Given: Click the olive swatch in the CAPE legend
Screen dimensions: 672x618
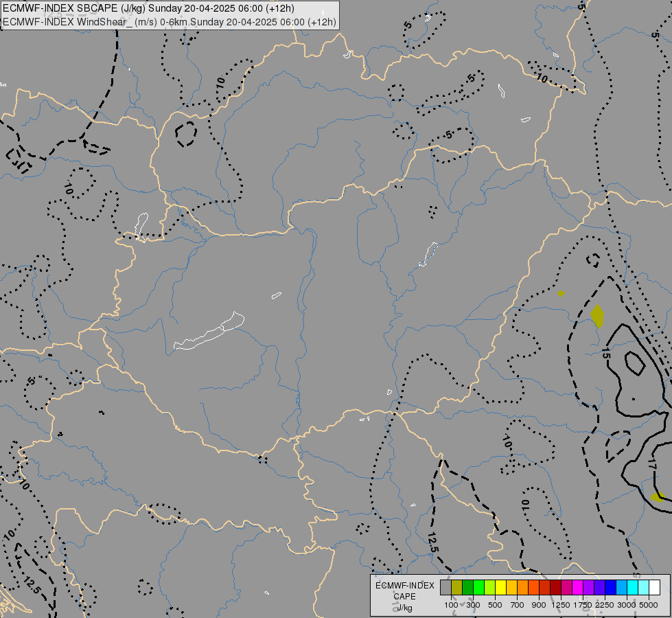Looking at the screenshot, I should (x=457, y=587).
